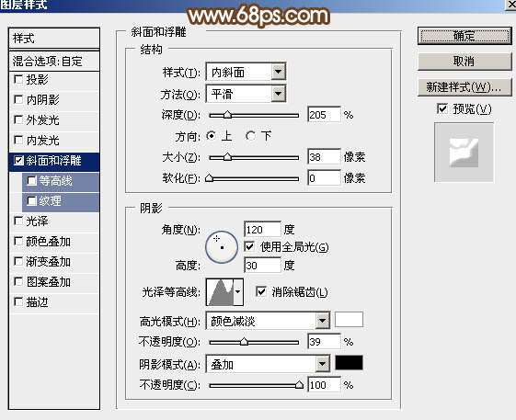Click the angle and altitude dial
The height and width of the screenshot is (420, 516).
click(x=222, y=247)
